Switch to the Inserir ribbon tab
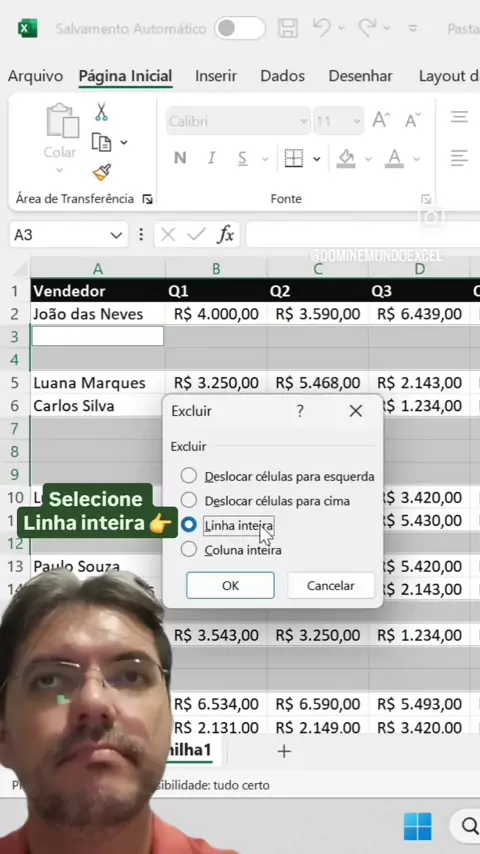The image size is (480, 854). (216, 76)
